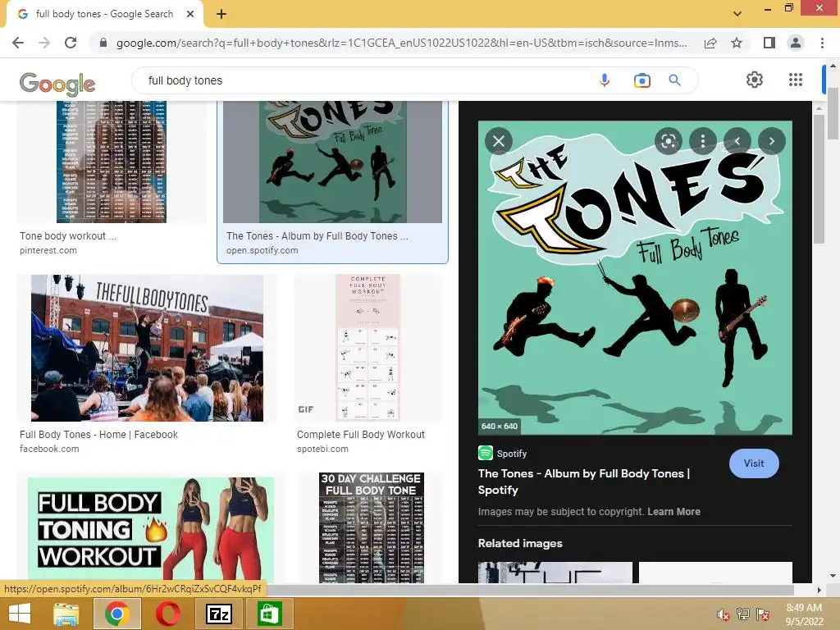840x630 pixels.
Task: Open 'The Tones - Album by Full Body Tones | Spotify' link
Action: coord(584,482)
